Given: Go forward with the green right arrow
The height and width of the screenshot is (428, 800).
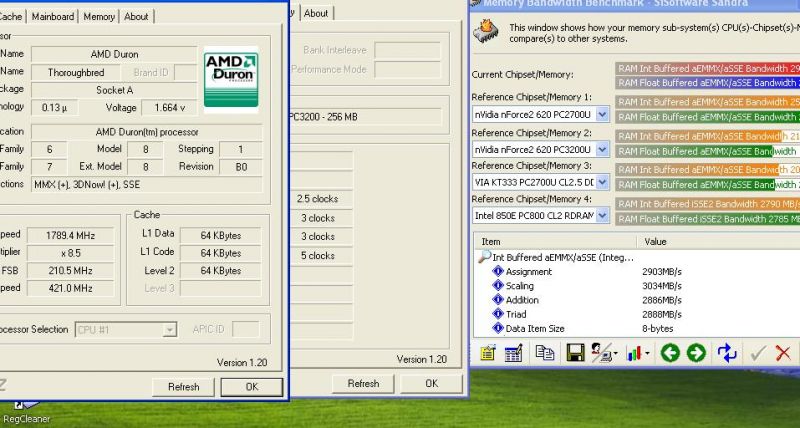Looking at the screenshot, I should 696,353.
